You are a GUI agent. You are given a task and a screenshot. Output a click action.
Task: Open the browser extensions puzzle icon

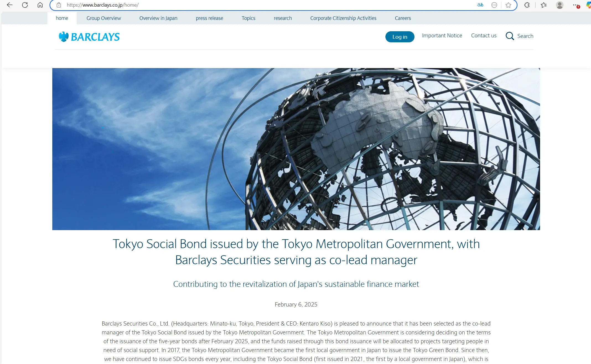527,5
